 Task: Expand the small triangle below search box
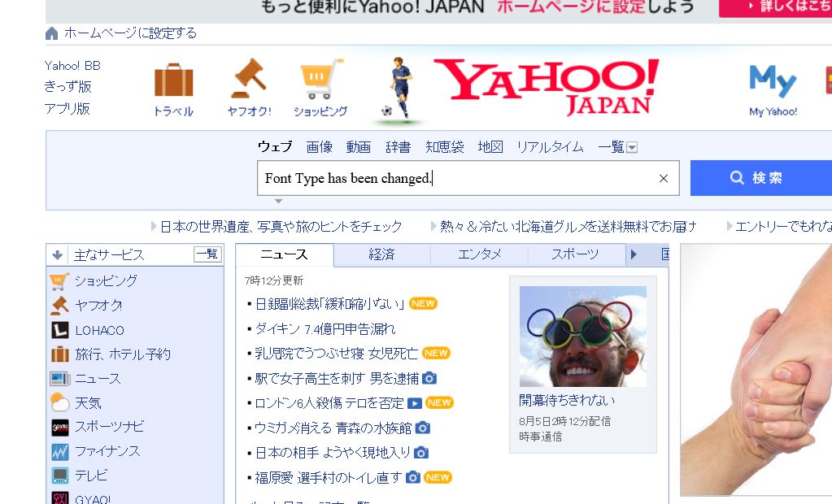[278, 202]
